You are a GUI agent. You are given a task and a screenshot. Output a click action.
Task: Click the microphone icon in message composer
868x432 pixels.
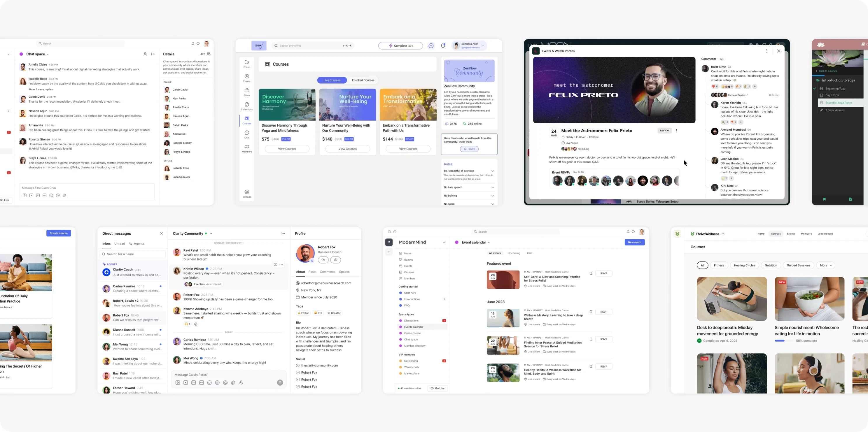pyautogui.click(x=241, y=383)
